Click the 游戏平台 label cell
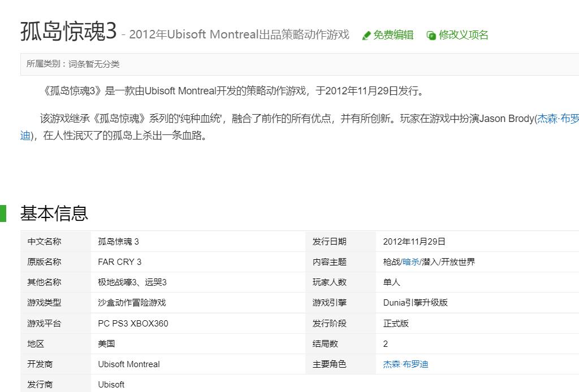Viewport: 579px width, 392px height. click(55, 324)
